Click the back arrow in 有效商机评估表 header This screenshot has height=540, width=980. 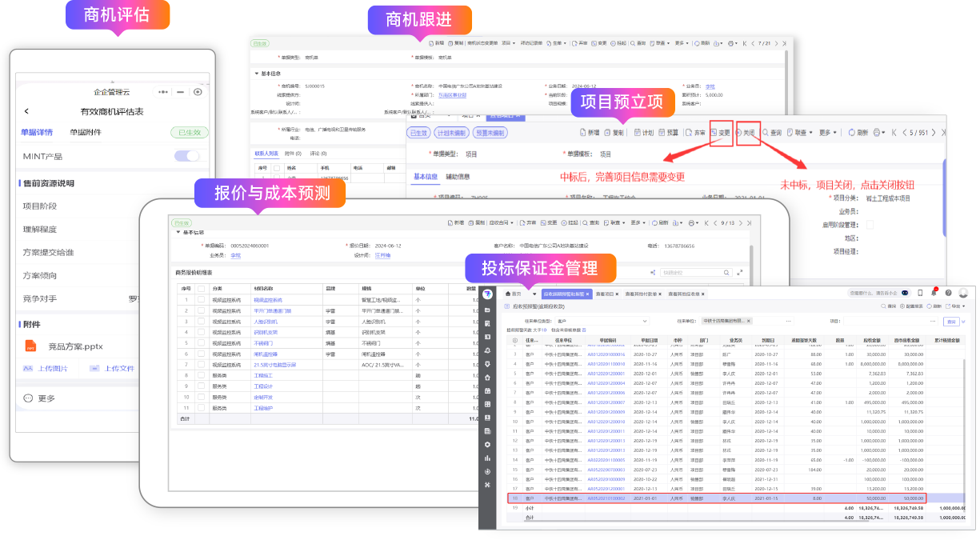coord(26,111)
